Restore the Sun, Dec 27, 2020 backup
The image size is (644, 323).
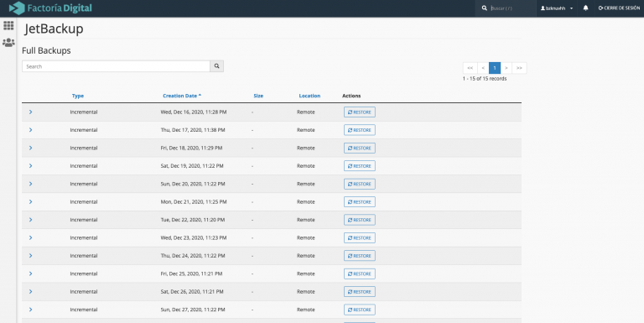click(360, 310)
